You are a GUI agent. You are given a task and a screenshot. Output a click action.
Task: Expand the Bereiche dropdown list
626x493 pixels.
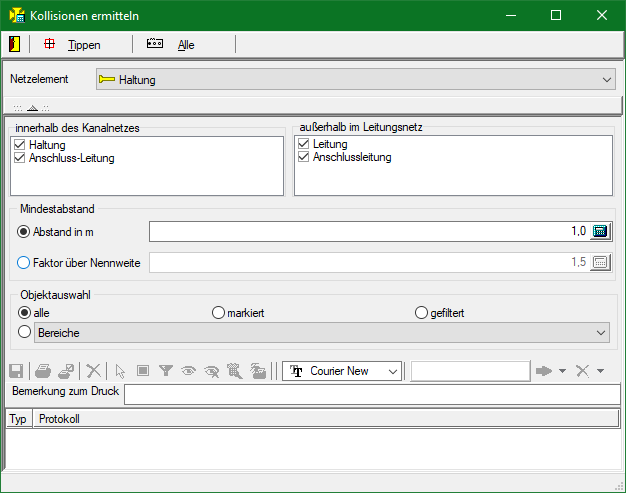600,332
